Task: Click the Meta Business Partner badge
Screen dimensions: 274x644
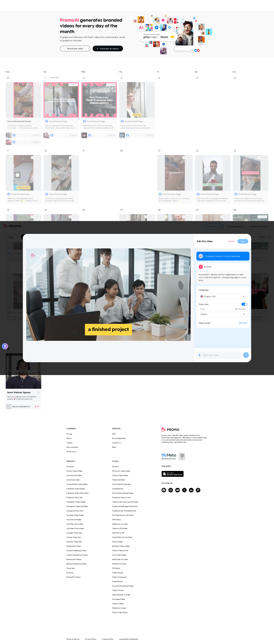Action: (x=169, y=456)
